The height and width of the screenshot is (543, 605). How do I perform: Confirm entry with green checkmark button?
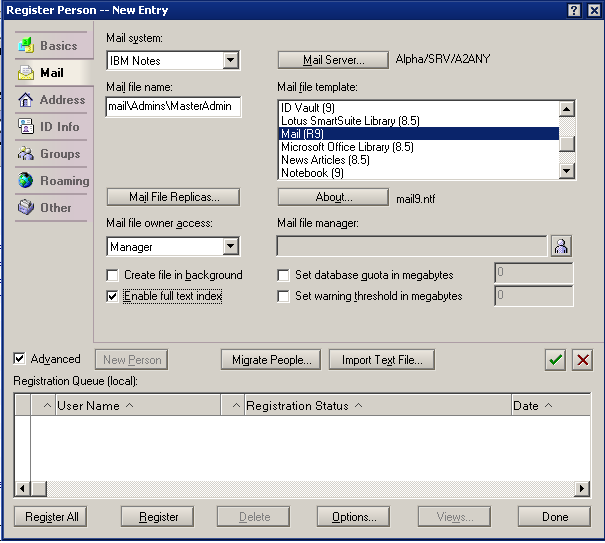(x=555, y=360)
